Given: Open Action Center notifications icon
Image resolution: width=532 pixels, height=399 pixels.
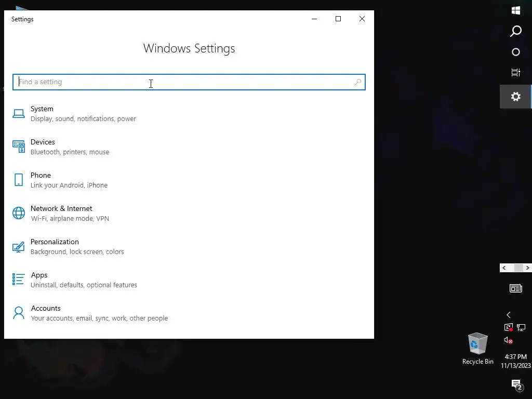Looking at the screenshot, I should coord(517,385).
